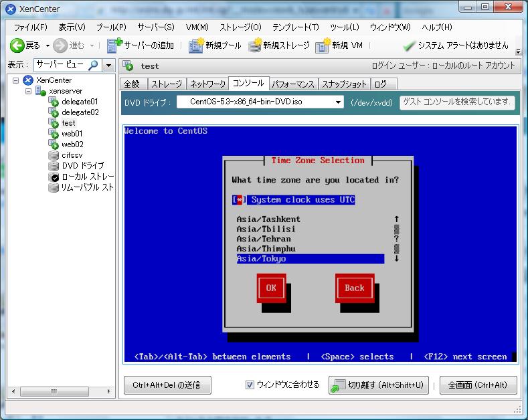Click the リムーバブル storage icon
Image resolution: width=528 pixels, height=420 pixels.
[x=54, y=187]
